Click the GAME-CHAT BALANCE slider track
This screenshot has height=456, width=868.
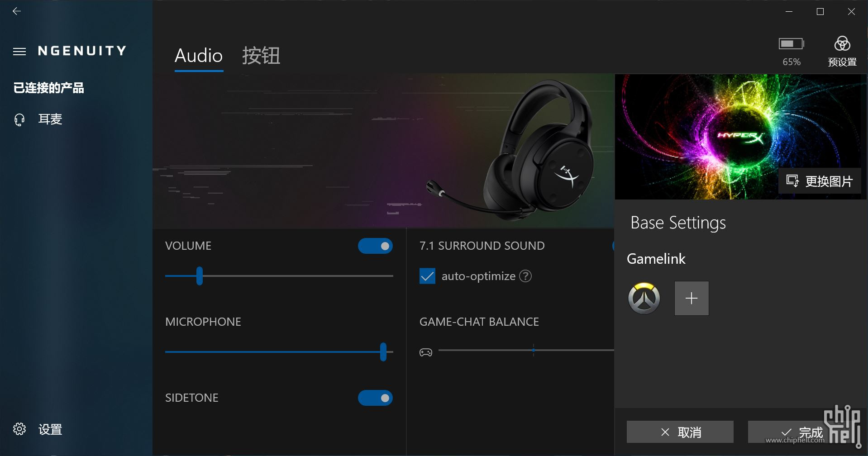point(526,350)
